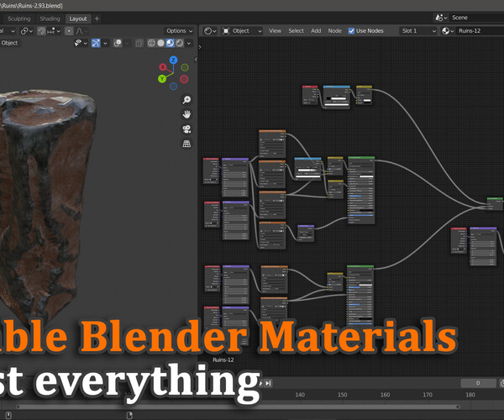Switch to rendered shading mode

coord(180,43)
